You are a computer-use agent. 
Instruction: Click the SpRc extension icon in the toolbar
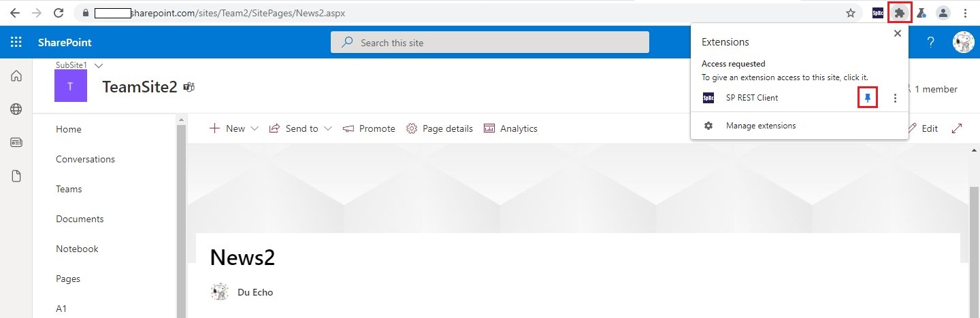(879, 12)
